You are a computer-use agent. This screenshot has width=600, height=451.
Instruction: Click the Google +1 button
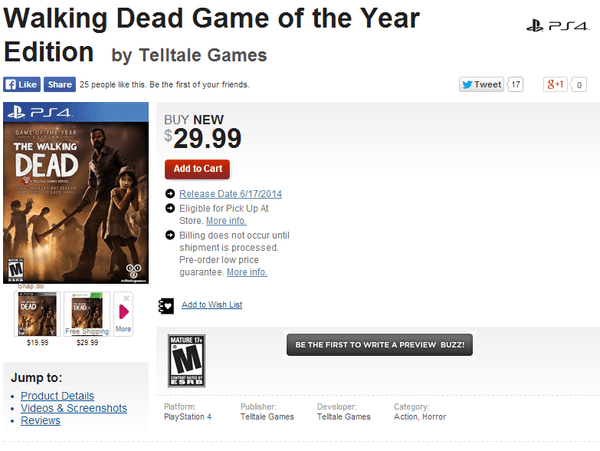(554, 85)
